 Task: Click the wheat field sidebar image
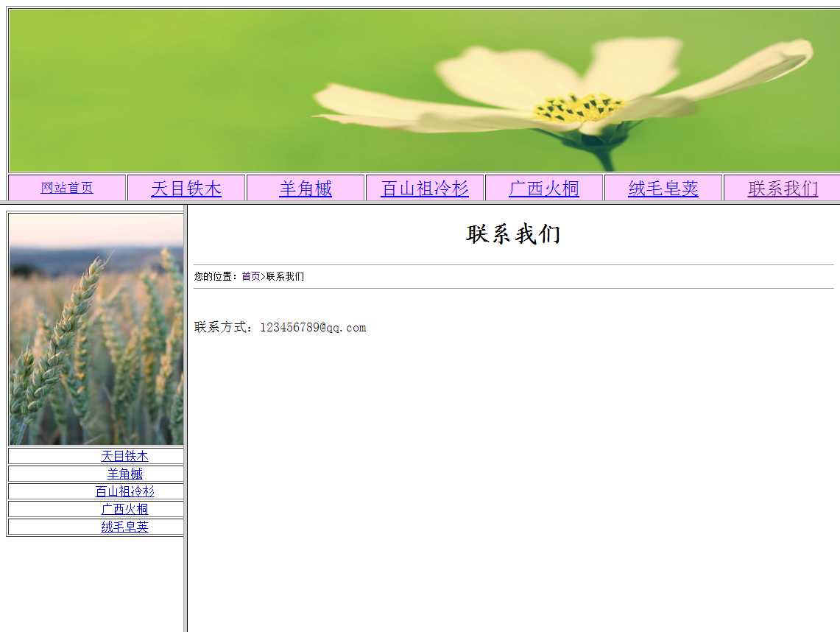[96, 329]
